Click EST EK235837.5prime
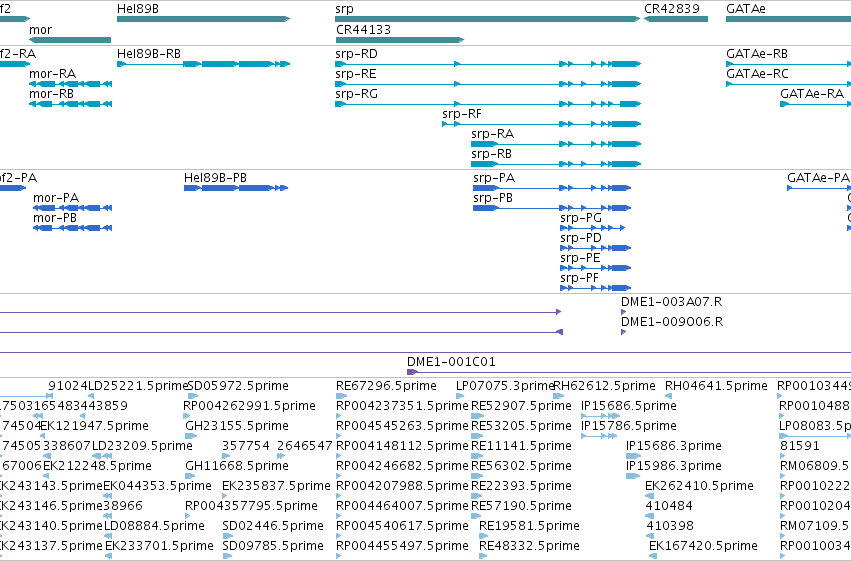The width and height of the screenshot is (851, 561). 226,496
